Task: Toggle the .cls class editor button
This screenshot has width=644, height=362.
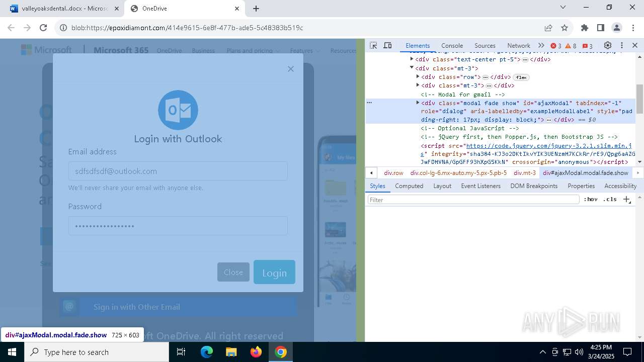Action: point(610,200)
